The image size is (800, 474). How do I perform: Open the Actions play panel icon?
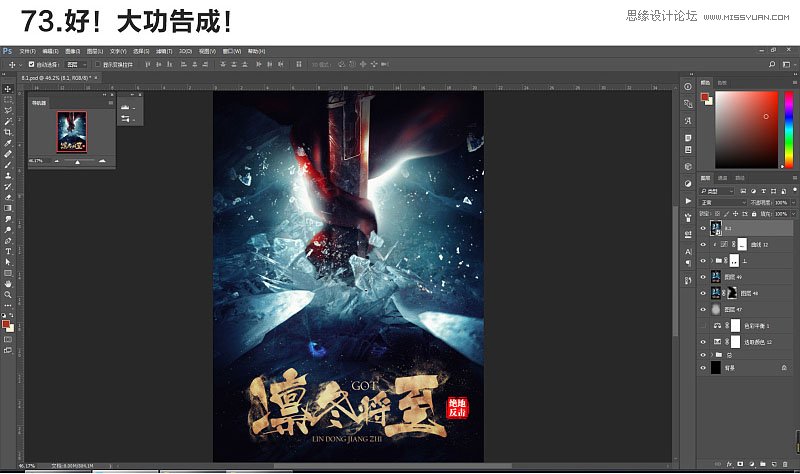(x=688, y=201)
